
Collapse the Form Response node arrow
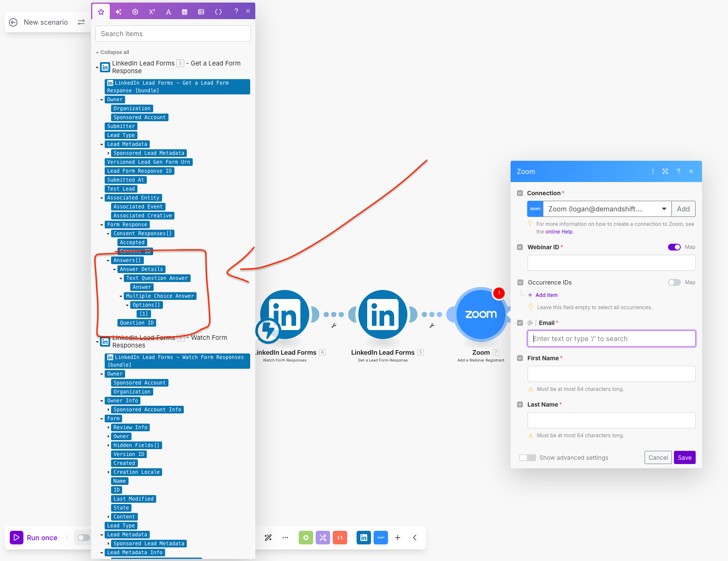tap(102, 225)
